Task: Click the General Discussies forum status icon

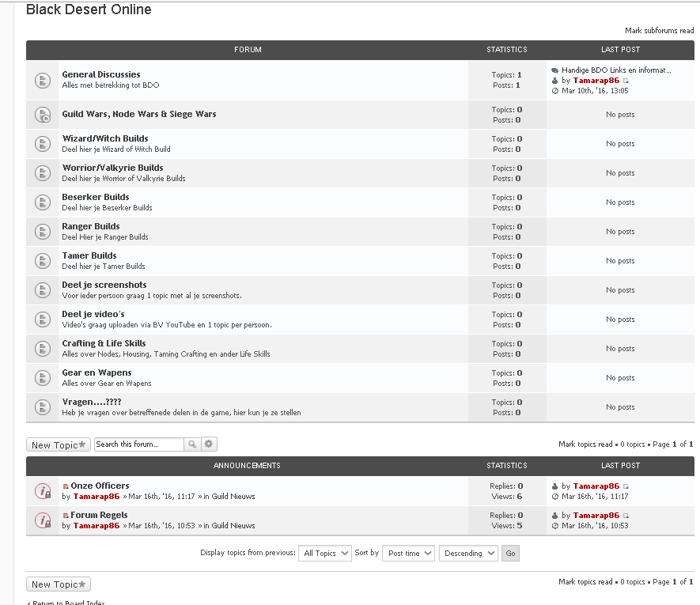Action: (x=43, y=81)
